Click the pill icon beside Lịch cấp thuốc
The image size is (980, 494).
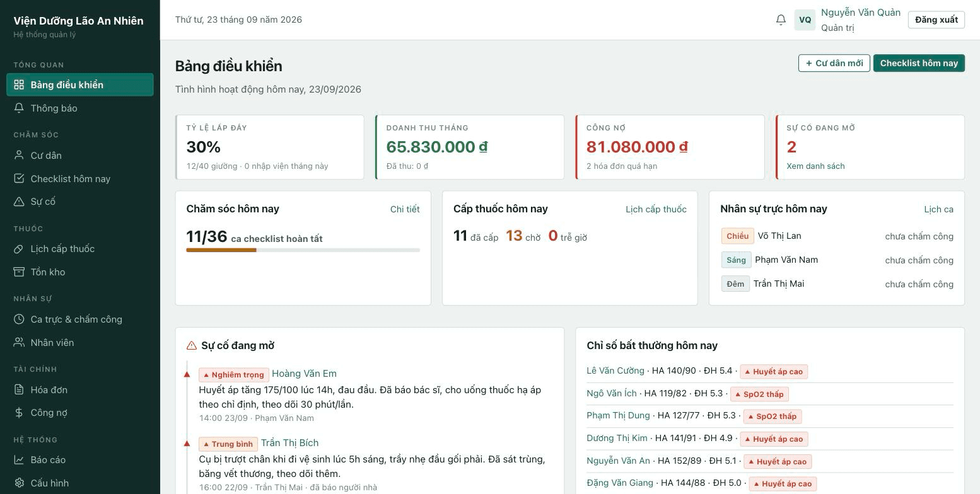coord(19,248)
